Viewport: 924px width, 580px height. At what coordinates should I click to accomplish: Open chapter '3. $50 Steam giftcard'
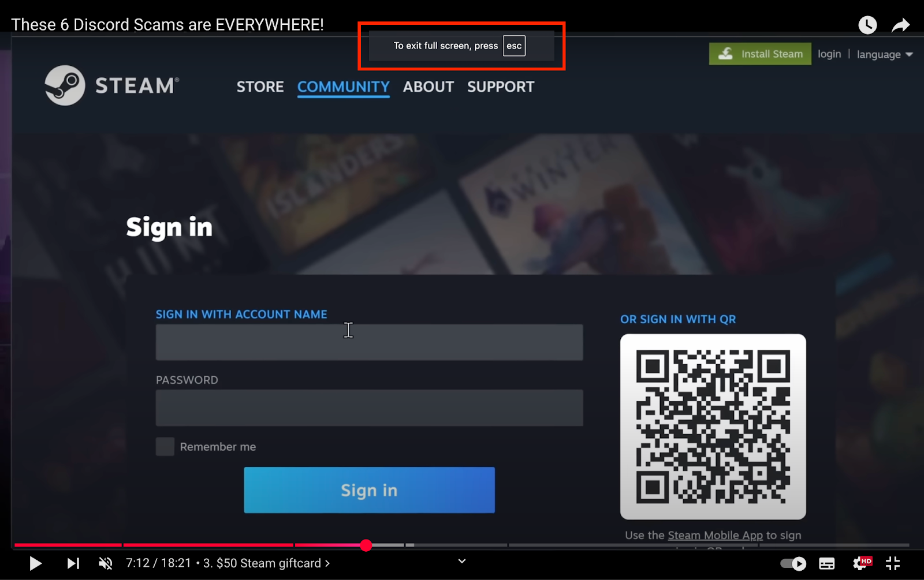pyautogui.click(x=266, y=563)
